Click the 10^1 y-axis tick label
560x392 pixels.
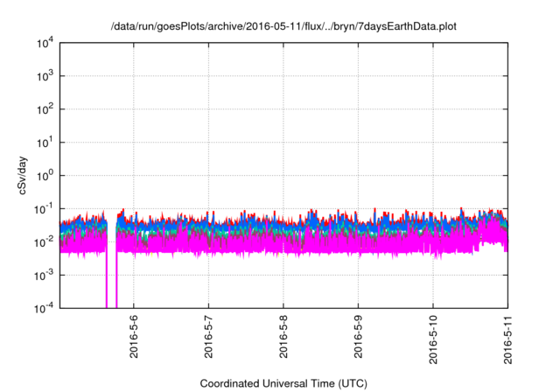pos(45,143)
